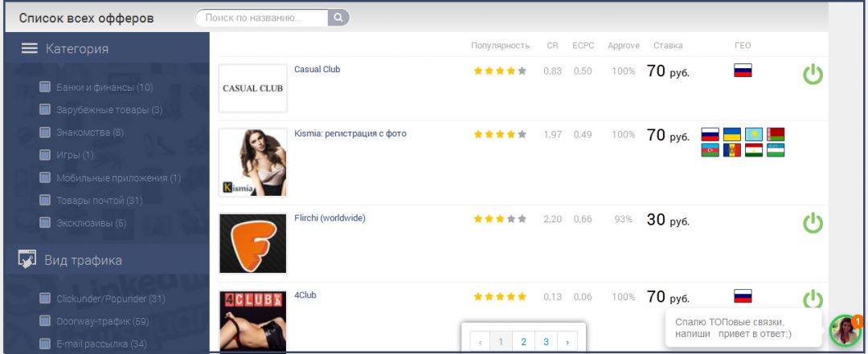The height and width of the screenshot is (354, 868).
Task: Check the Банки и финансы category
Action: tap(45, 87)
